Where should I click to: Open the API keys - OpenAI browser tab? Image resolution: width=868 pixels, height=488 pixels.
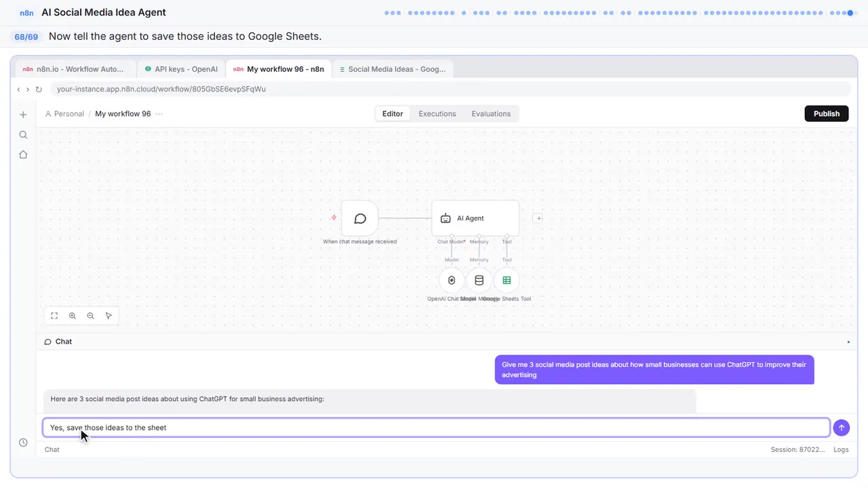(x=182, y=69)
